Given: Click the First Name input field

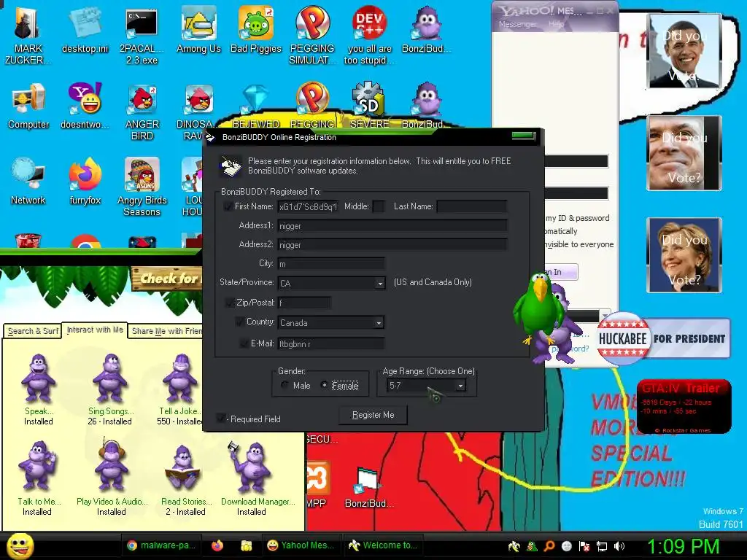Looking at the screenshot, I should [308, 206].
